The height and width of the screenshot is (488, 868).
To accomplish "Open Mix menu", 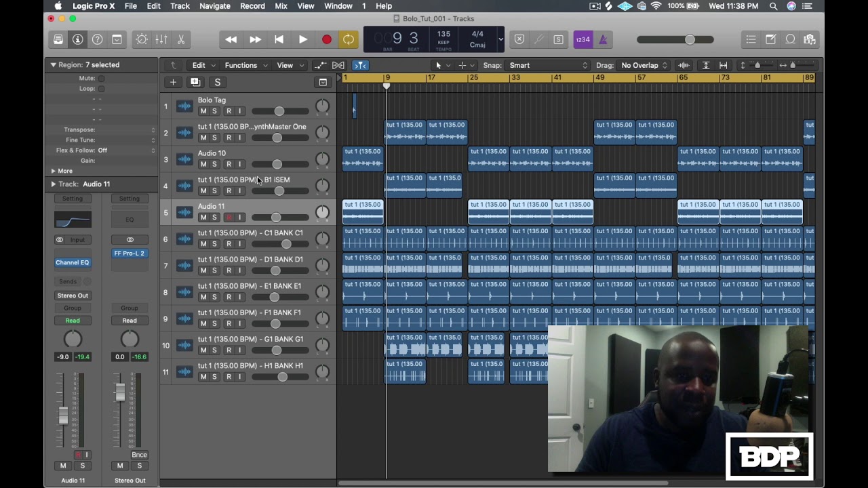I will 281,6.
